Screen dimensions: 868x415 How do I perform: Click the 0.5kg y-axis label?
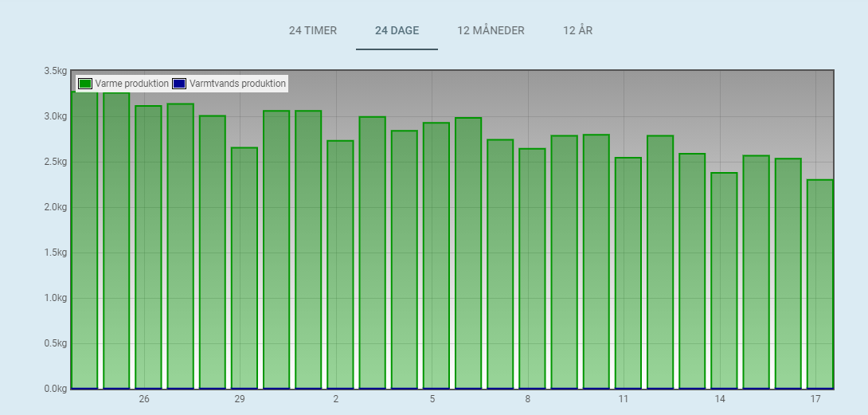point(56,343)
